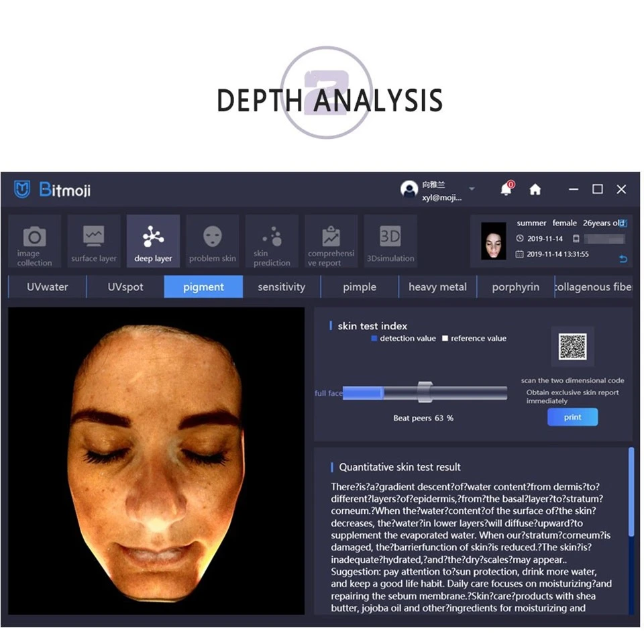Go to home via house icon
The image size is (644, 644).
point(535,189)
